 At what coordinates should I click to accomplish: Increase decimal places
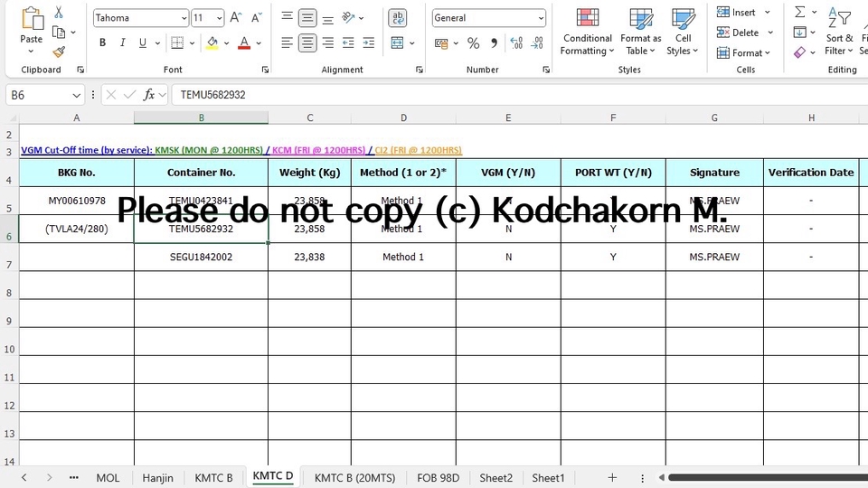(x=516, y=43)
